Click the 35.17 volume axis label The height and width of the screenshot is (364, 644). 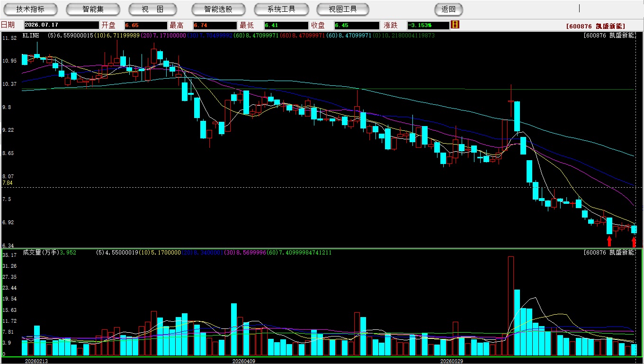[9, 255]
